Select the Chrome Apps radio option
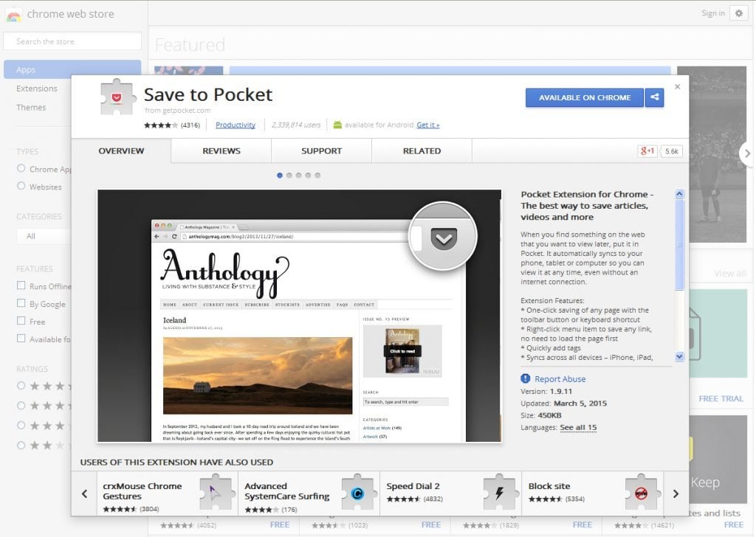The height and width of the screenshot is (537, 756). [21, 168]
